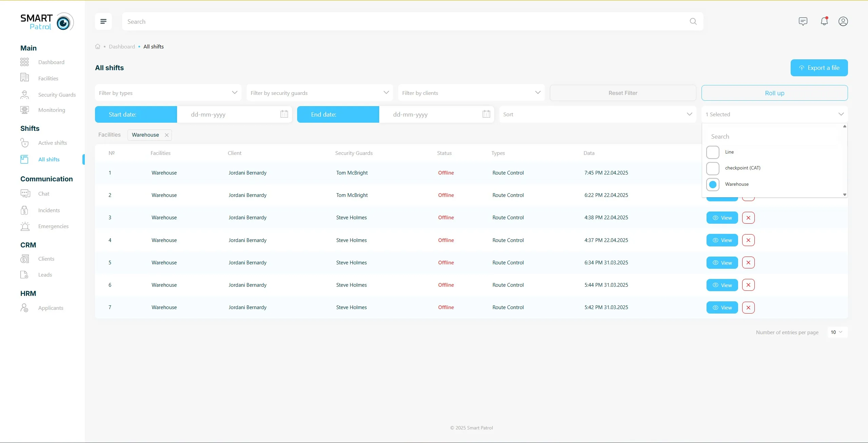Viewport: 868px width, 443px height.
Task: Click the Roll up button
Action: 775,93
